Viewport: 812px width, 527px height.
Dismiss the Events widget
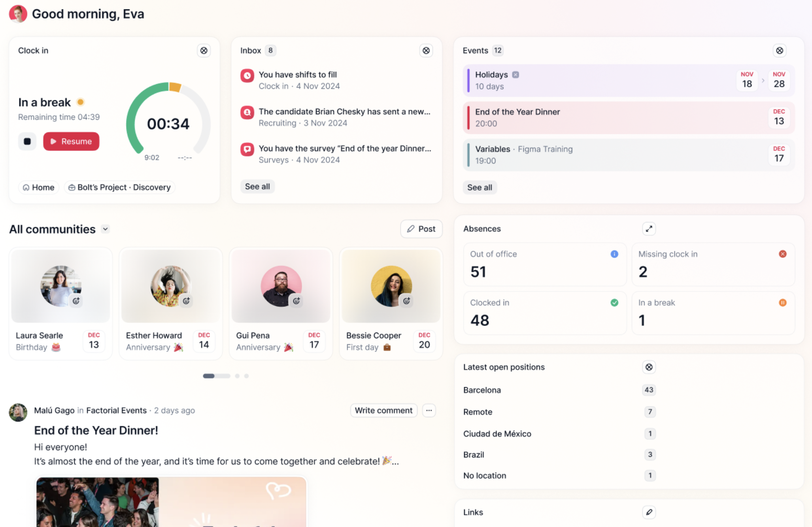(779, 51)
